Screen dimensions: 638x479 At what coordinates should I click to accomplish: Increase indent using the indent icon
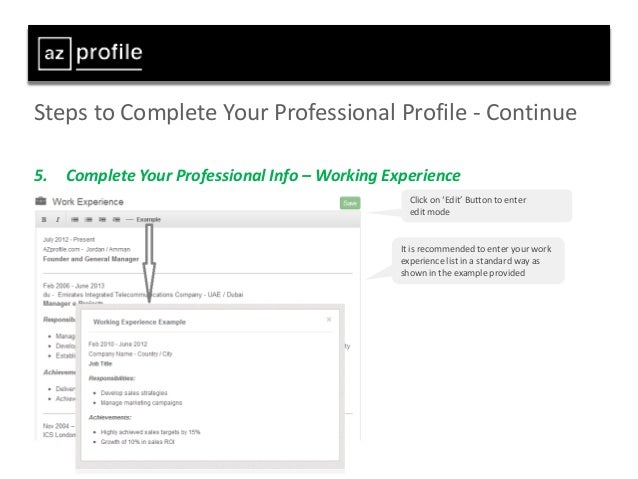(116, 220)
